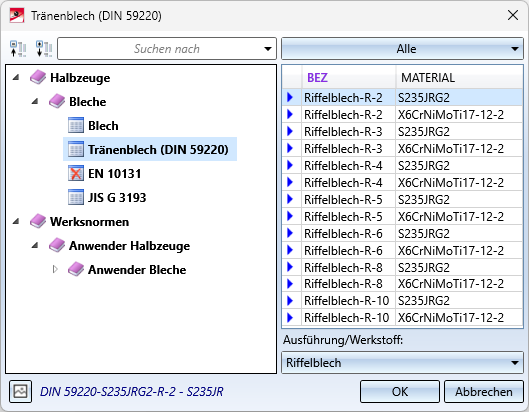The width and height of the screenshot is (529, 412).
Task: Click the preview image icon at the bottom left
Action: [21, 391]
